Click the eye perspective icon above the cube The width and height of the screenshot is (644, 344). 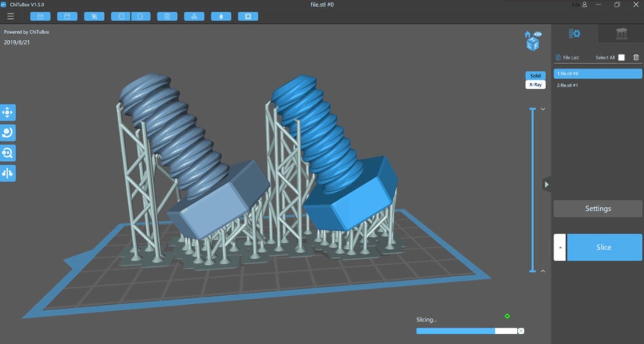[537, 34]
